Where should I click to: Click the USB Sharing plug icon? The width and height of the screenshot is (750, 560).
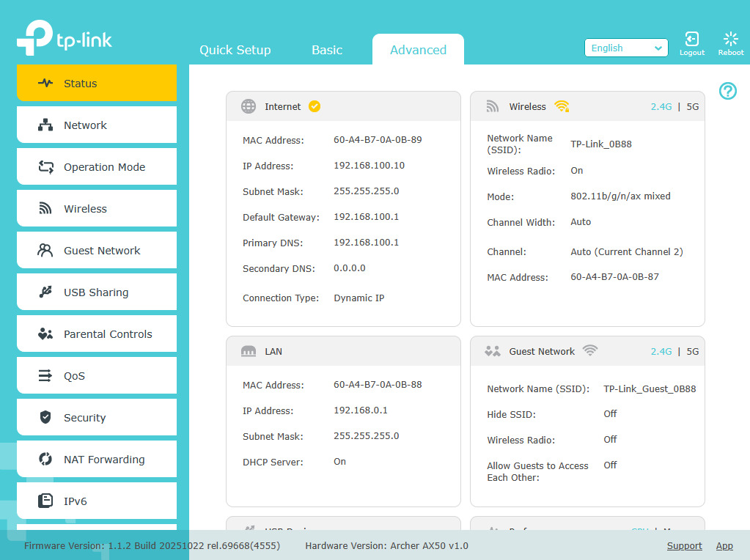[45, 292]
